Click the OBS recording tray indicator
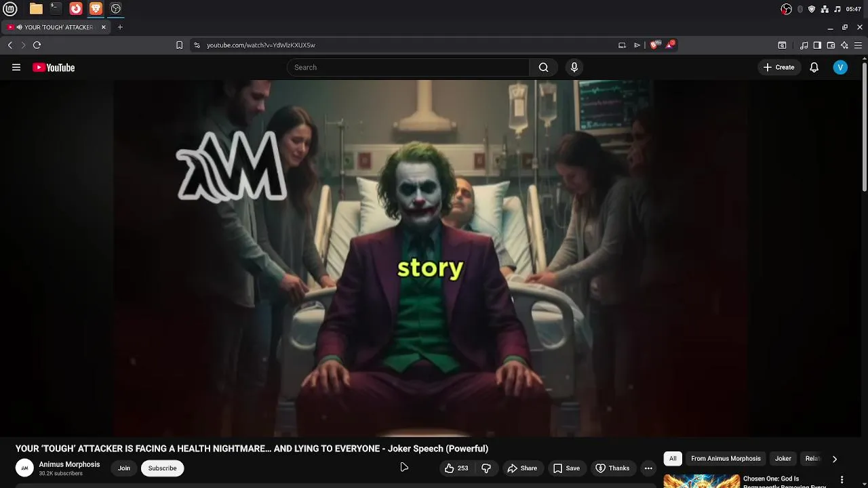 (x=786, y=9)
